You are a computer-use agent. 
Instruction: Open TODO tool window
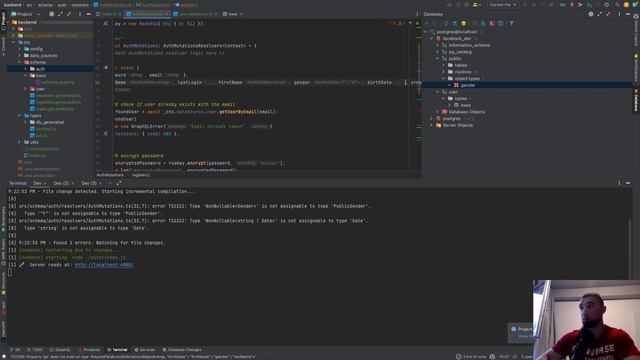pyautogui.click(x=35, y=350)
